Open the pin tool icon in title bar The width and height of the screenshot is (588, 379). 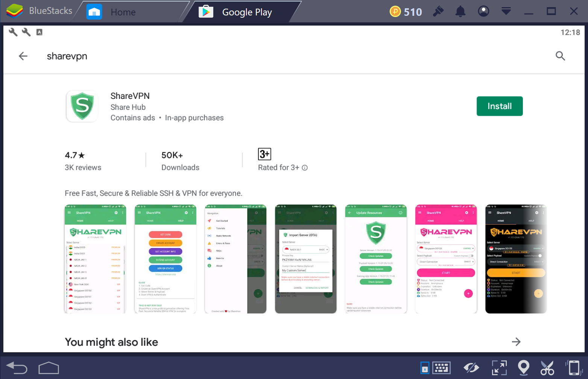coord(438,11)
